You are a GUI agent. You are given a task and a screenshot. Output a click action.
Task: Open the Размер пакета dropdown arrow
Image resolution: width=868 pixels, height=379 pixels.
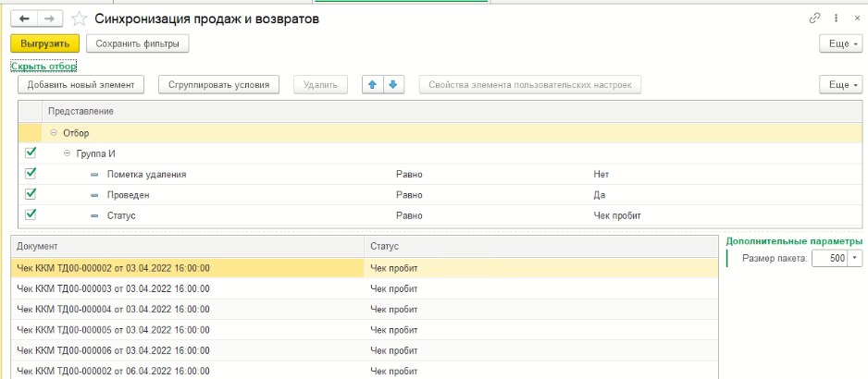(854, 259)
